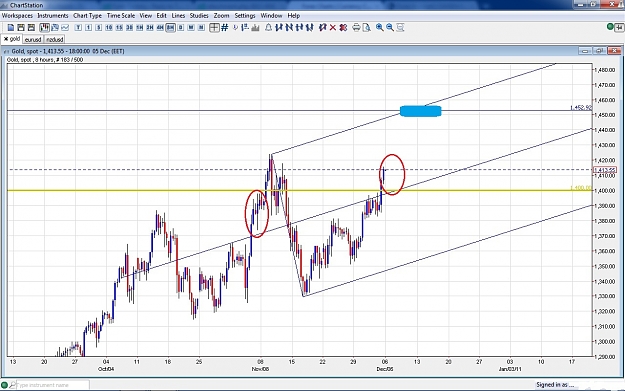Viewport: 625px width, 391px height.
Task: Click the line tool before red X
Action: [323, 28]
